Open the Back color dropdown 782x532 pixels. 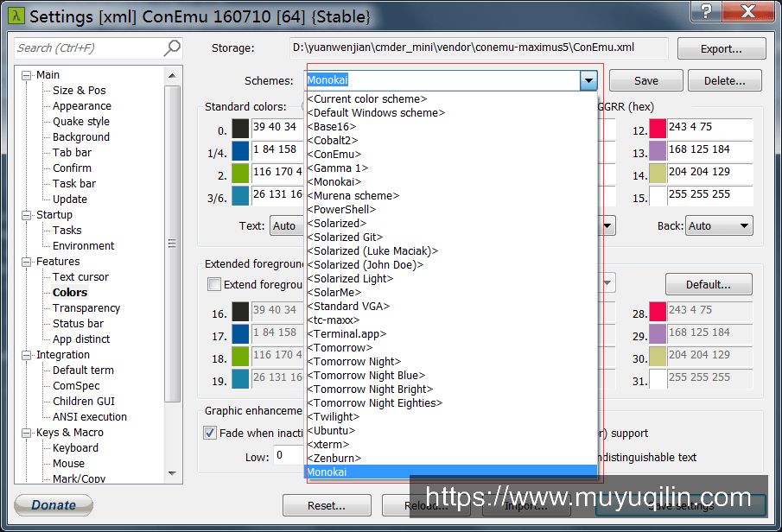[719, 226]
